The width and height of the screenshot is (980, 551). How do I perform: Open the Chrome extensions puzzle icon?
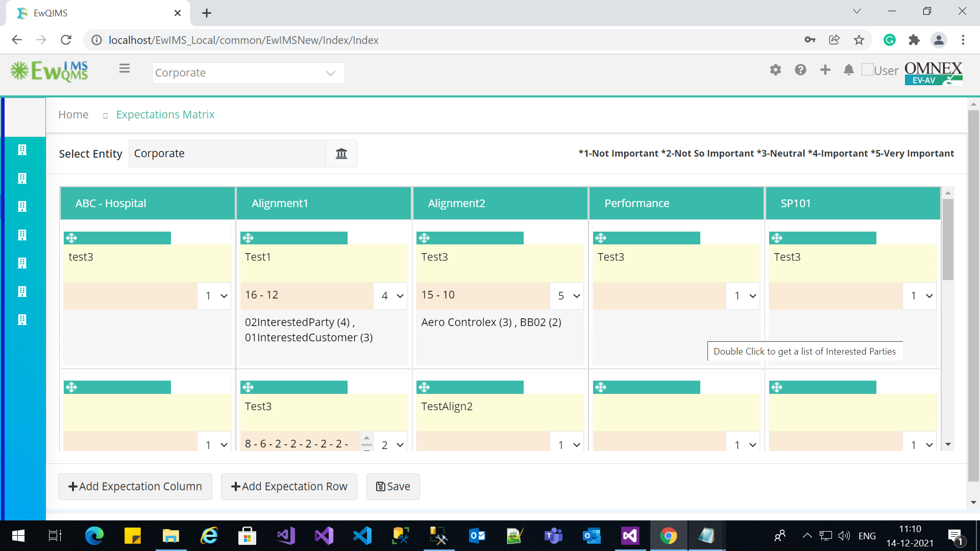pos(914,40)
